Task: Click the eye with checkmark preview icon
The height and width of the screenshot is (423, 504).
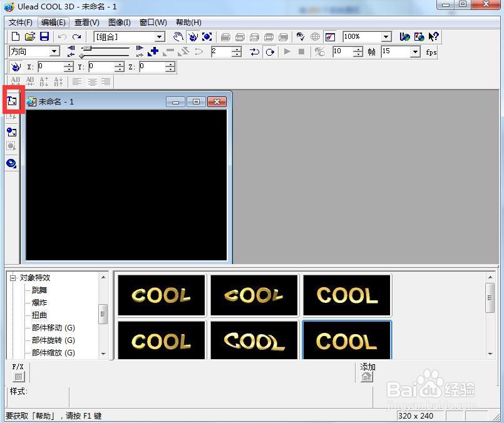Action: (x=301, y=37)
